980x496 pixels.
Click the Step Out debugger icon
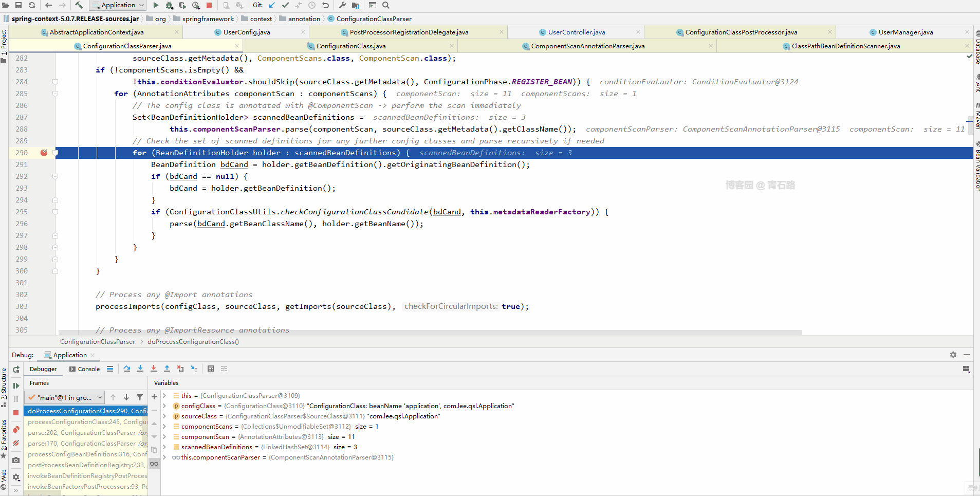click(167, 369)
